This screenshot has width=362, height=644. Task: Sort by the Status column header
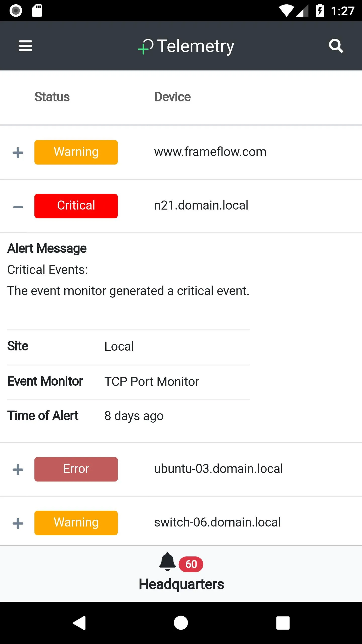52,97
